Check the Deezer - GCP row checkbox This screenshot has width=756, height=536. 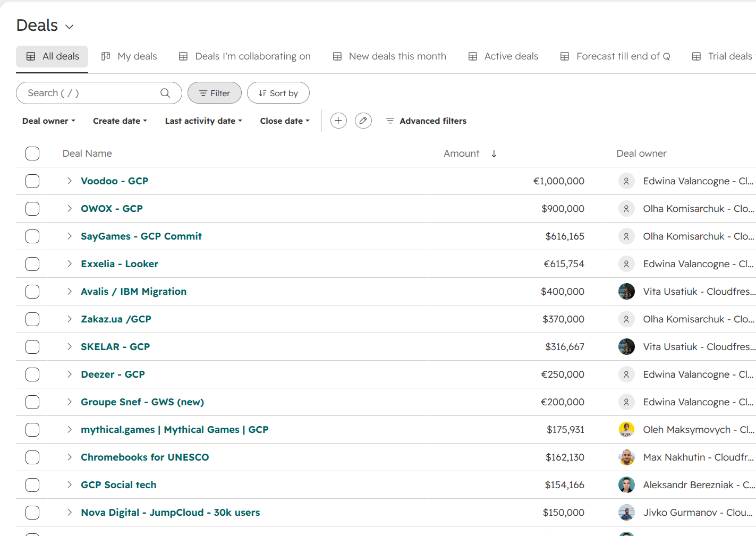pyautogui.click(x=32, y=375)
